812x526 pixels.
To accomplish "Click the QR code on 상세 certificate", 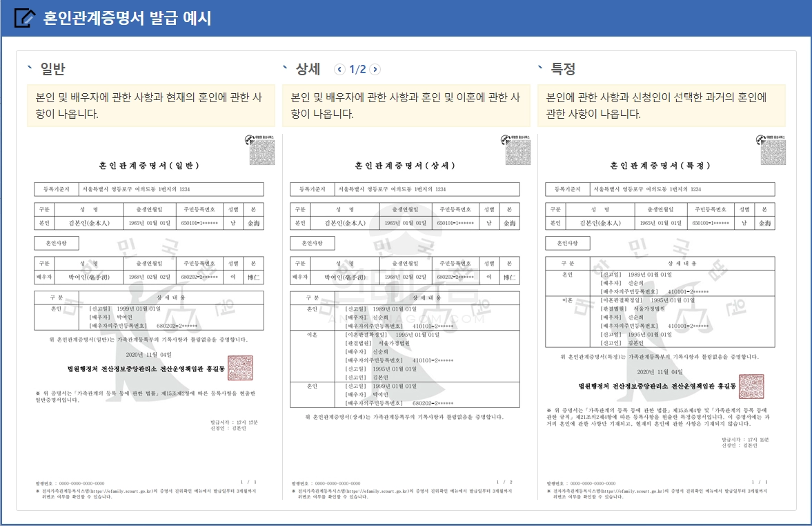I will tap(518, 153).
